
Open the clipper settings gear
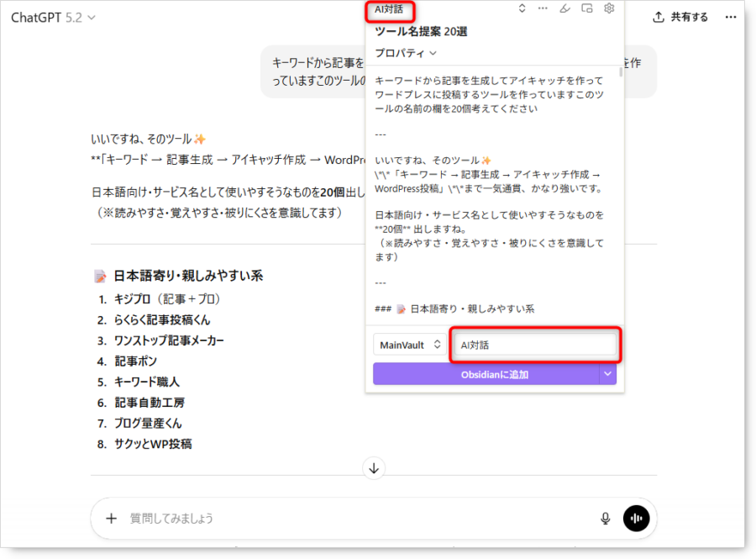coord(609,8)
